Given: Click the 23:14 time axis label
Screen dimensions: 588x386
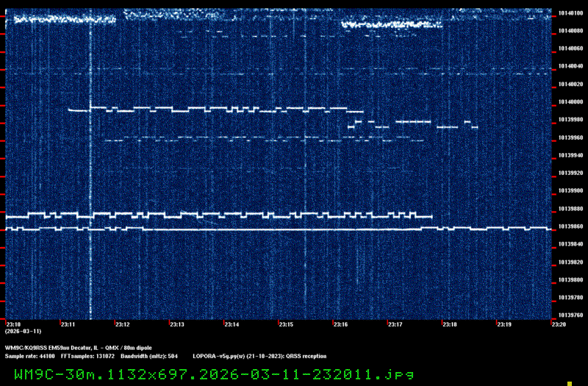Looking at the screenshot, I should [x=232, y=324].
